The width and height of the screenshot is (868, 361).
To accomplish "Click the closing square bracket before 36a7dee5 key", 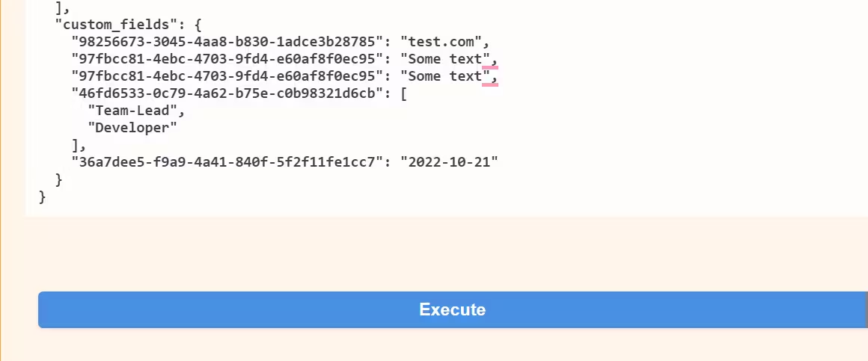I will (76, 145).
